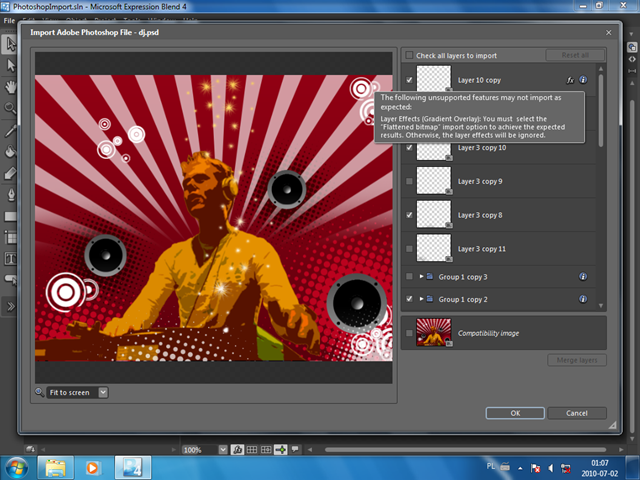Open the 100% artboard zoom dropdown
The image size is (640, 480).
coord(223,450)
